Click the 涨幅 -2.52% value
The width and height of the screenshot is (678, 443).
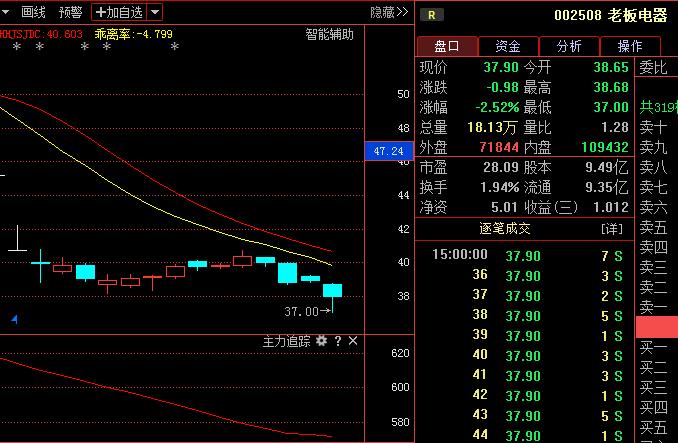click(x=497, y=107)
